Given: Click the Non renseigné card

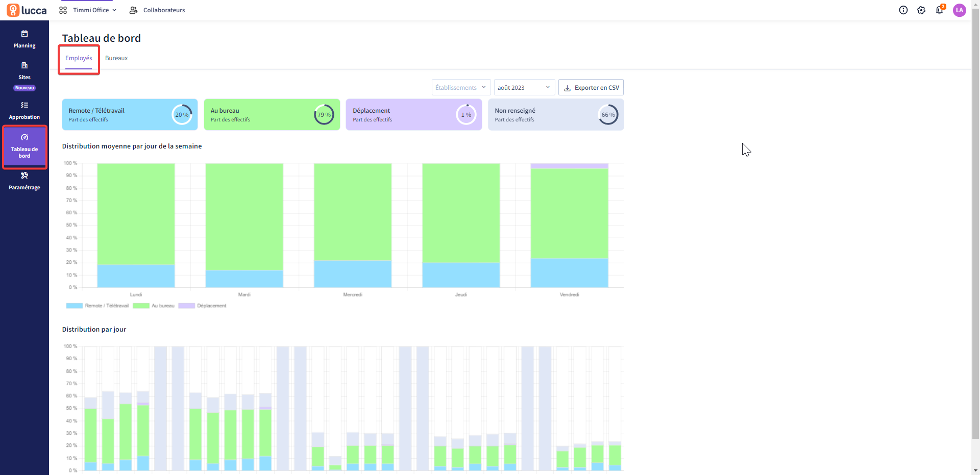Looking at the screenshot, I should click(556, 114).
